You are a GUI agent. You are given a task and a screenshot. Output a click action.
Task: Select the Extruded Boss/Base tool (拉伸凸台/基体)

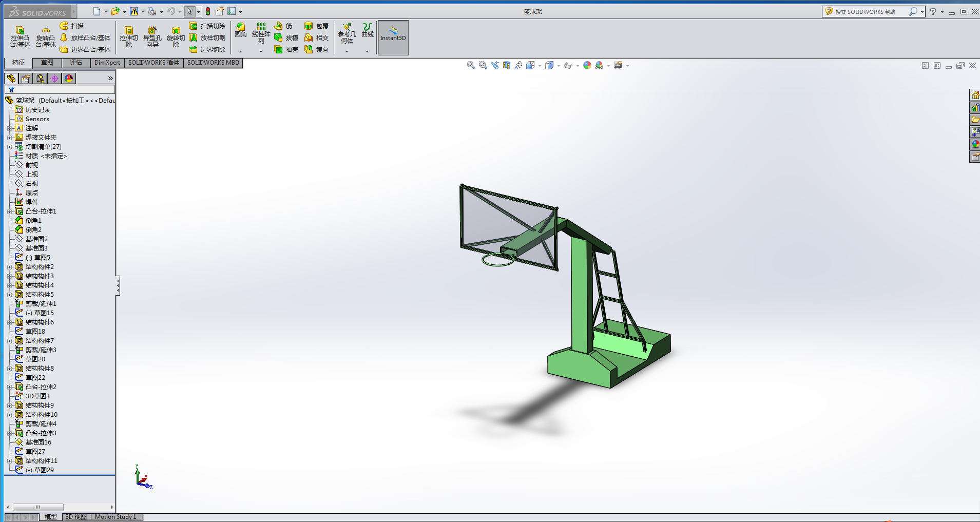click(20, 37)
